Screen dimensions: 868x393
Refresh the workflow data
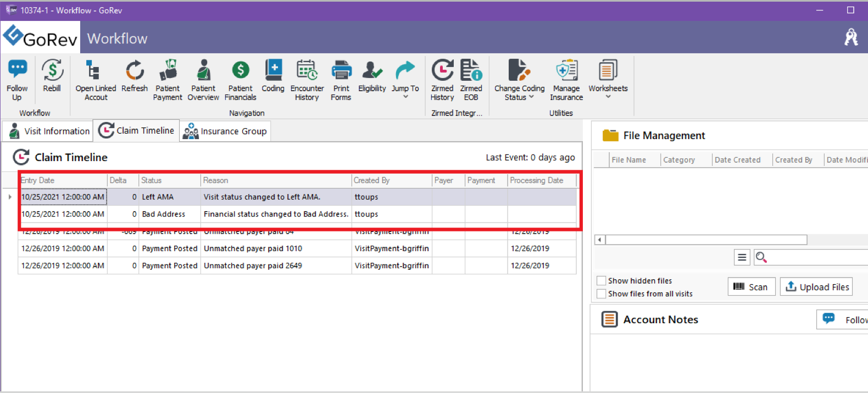tap(135, 76)
